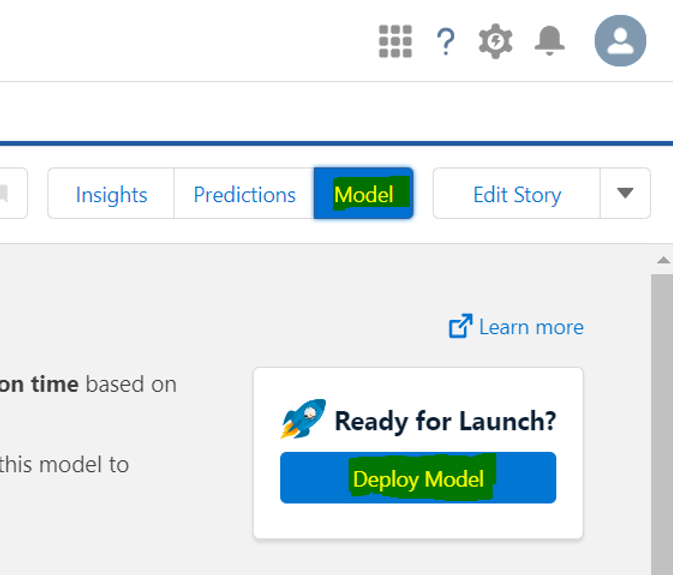Open the Setup gear icon
The width and height of the screenshot is (673, 575).
tap(496, 41)
